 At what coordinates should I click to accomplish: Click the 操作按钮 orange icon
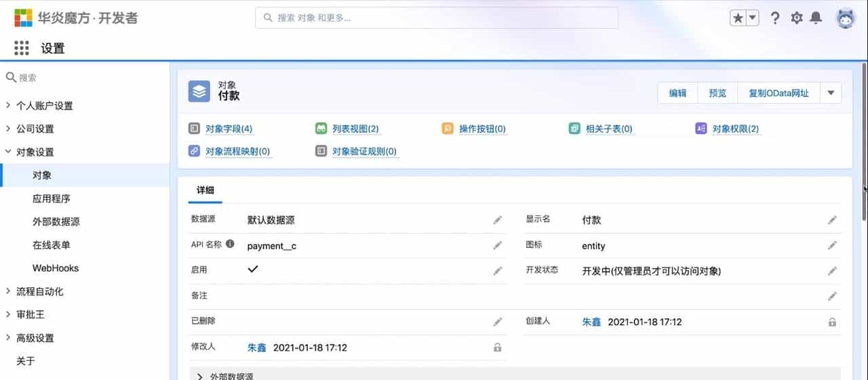coord(448,129)
